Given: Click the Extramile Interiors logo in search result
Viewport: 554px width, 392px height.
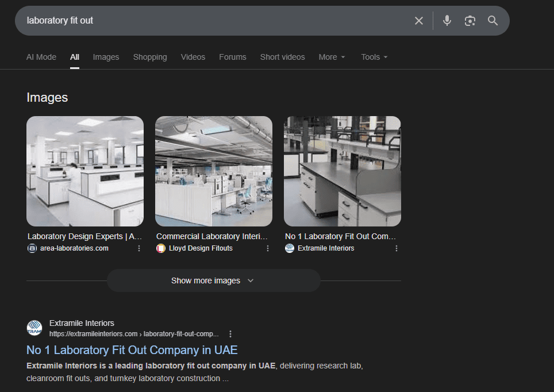Looking at the screenshot, I should coord(34,328).
